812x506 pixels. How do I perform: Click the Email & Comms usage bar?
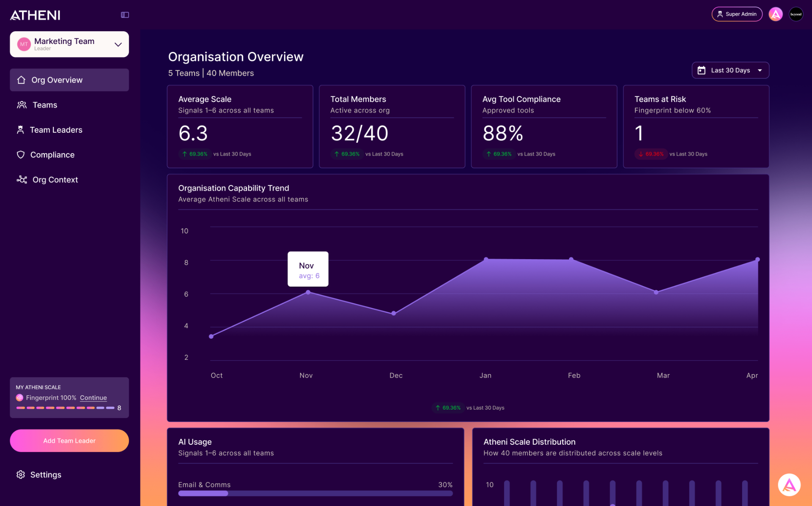tap(315, 493)
